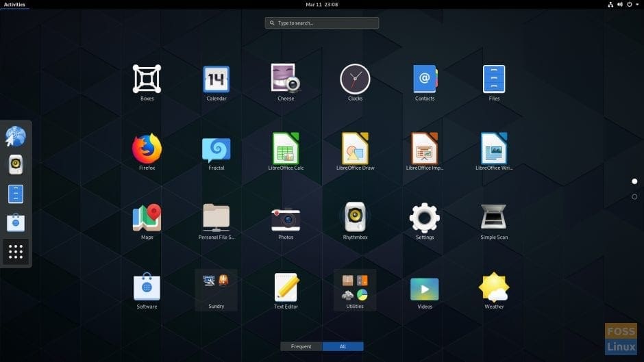644x362 pixels.
Task: Click the power icon in the top bar
Action: click(x=629, y=5)
